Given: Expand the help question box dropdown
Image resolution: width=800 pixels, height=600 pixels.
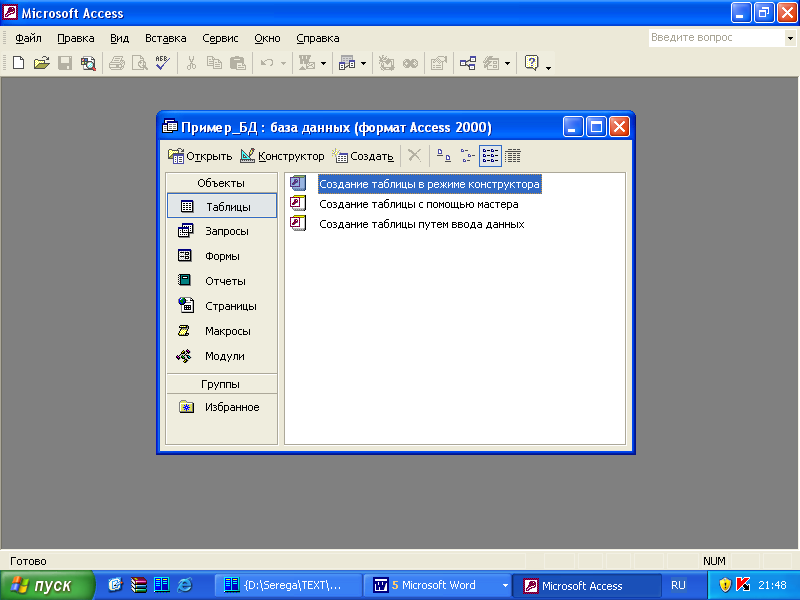Looking at the screenshot, I should point(790,38).
